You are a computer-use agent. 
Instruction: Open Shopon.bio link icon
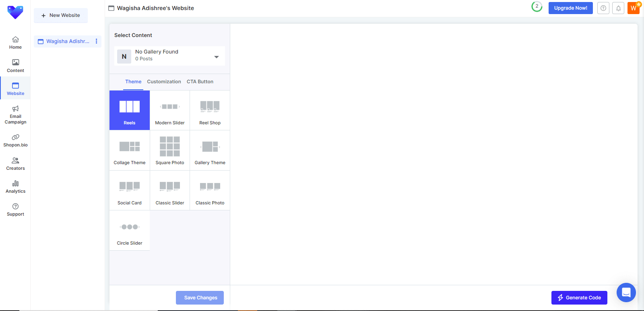coord(15,137)
